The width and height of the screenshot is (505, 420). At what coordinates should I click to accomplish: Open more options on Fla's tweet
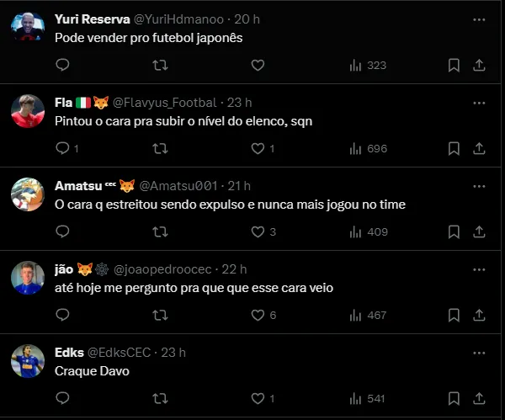pyautogui.click(x=479, y=103)
